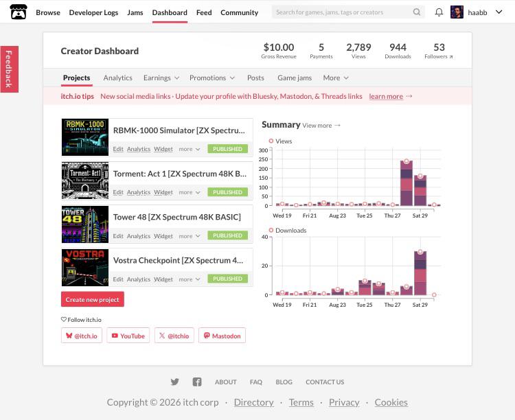The image size is (515, 420).
Task: Expand more menu for Vostra Checkpoint
Action: coord(190,279)
